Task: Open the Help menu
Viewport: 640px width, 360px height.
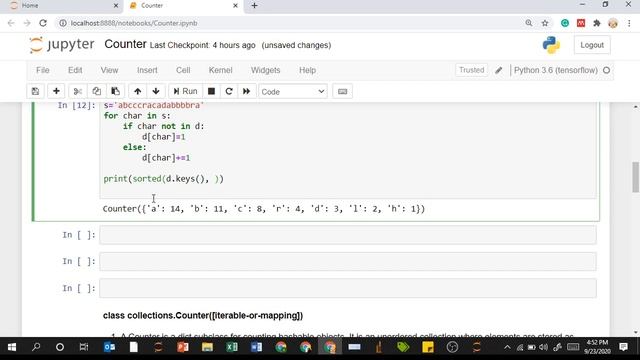Action: click(x=307, y=70)
